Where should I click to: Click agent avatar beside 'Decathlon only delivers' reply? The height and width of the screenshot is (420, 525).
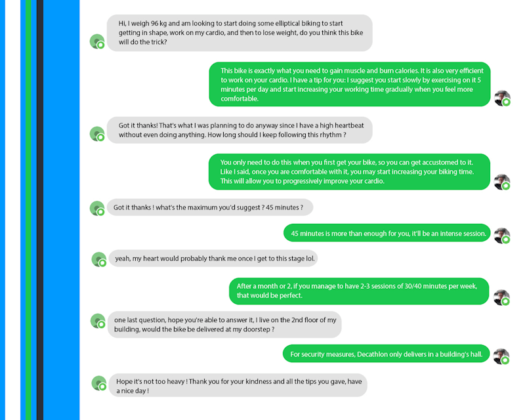pyautogui.click(x=501, y=356)
